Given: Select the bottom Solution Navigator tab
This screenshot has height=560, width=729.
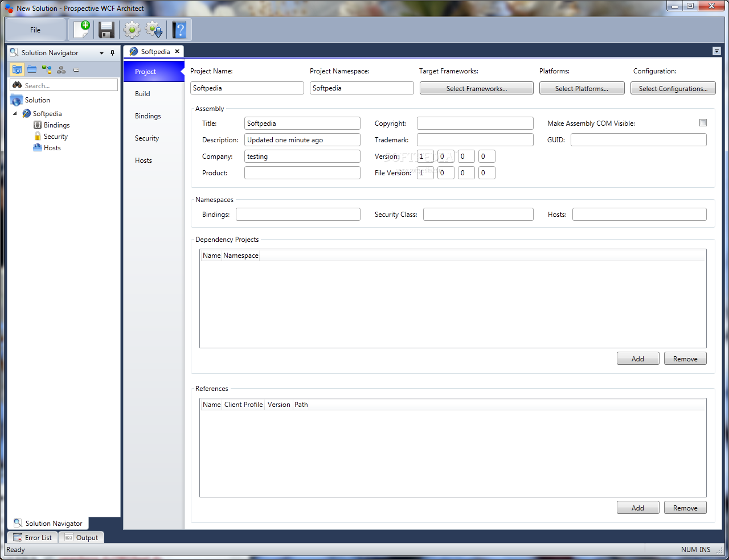Looking at the screenshot, I should point(48,523).
